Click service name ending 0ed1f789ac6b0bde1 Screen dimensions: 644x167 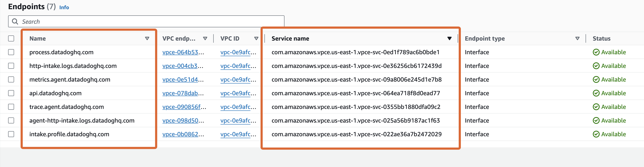click(355, 52)
